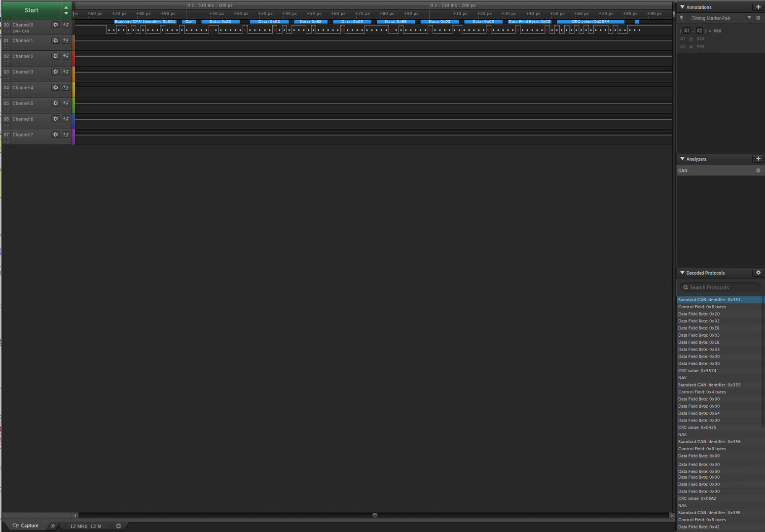The image size is (765, 532).
Task: Select Data Field Byte: 0x64 row
Action: point(720,413)
